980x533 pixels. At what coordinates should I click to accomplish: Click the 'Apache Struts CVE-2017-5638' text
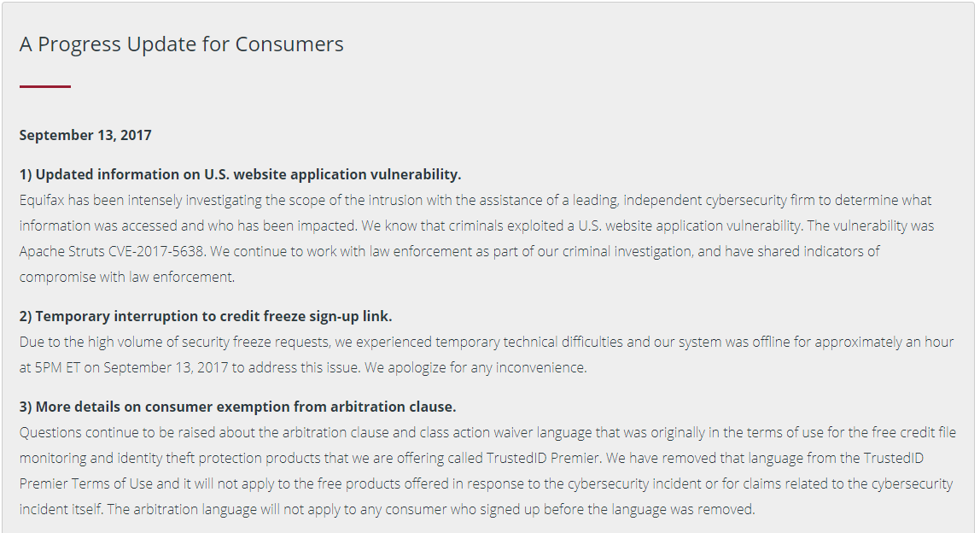coord(112,251)
